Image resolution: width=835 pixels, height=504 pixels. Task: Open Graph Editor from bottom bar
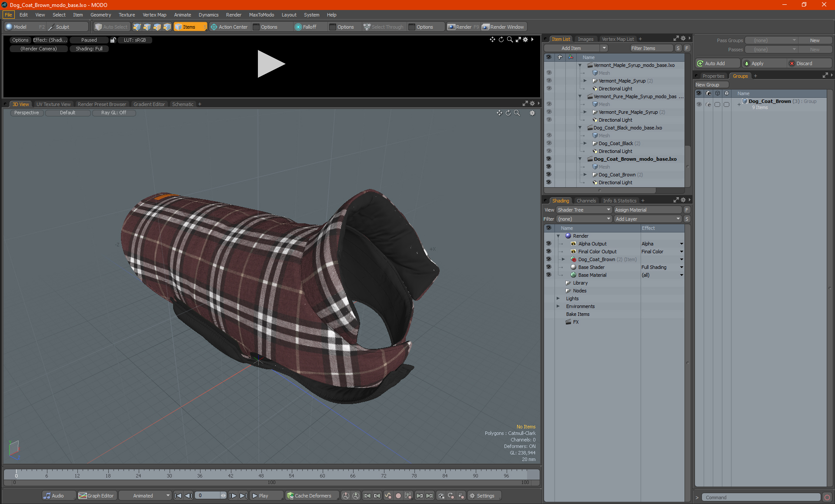pyautogui.click(x=96, y=496)
